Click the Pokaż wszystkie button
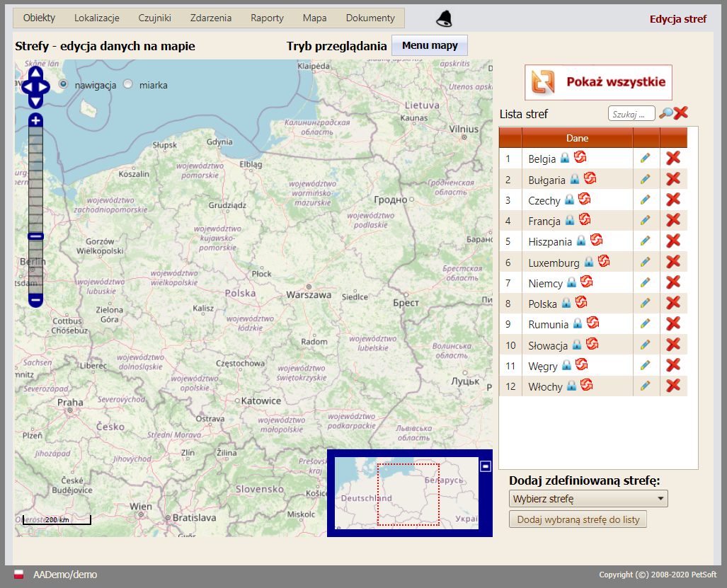 click(598, 82)
